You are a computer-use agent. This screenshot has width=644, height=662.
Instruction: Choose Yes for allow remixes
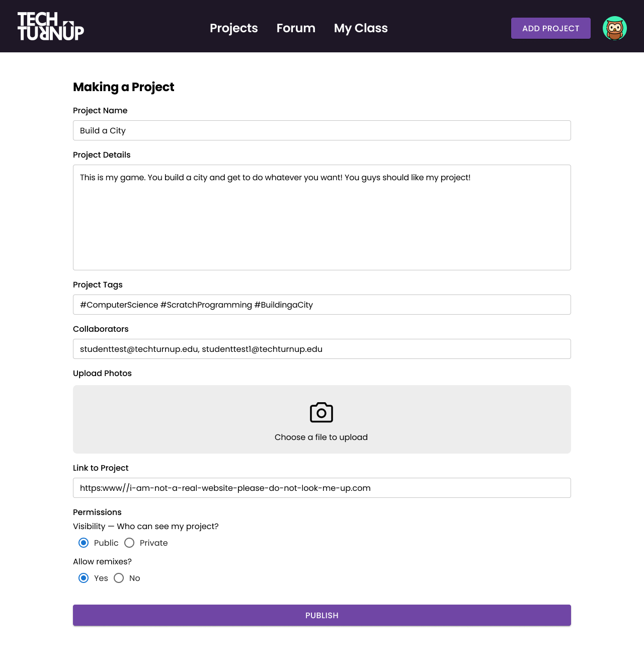[84, 578]
